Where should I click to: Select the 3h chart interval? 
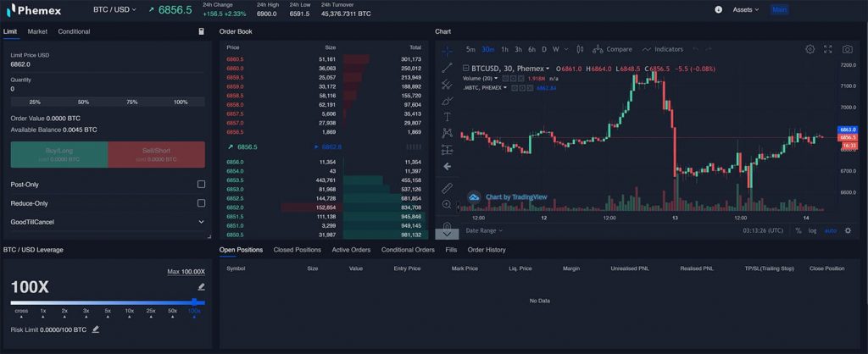click(518, 49)
